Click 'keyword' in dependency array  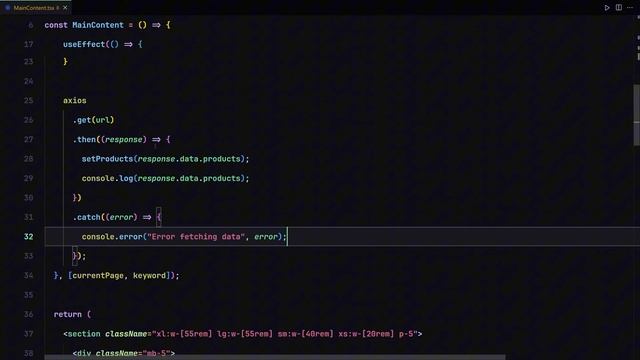point(149,276)
